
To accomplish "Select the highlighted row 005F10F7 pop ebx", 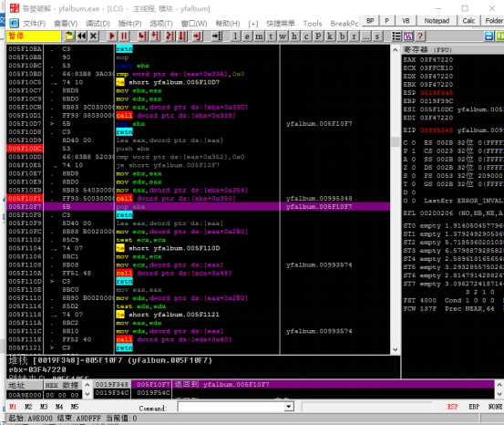I will click(199, 206).
